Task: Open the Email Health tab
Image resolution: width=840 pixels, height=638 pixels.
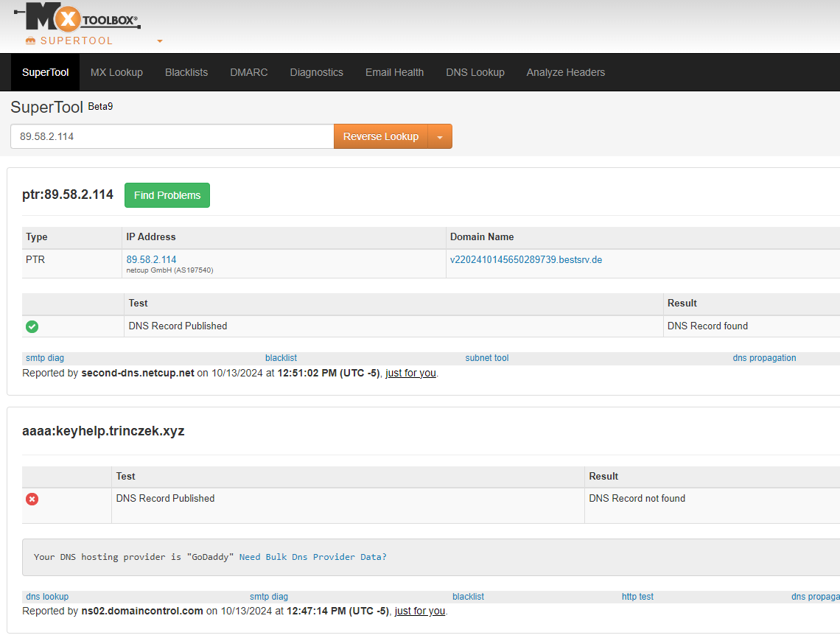Action: (394, 72)
